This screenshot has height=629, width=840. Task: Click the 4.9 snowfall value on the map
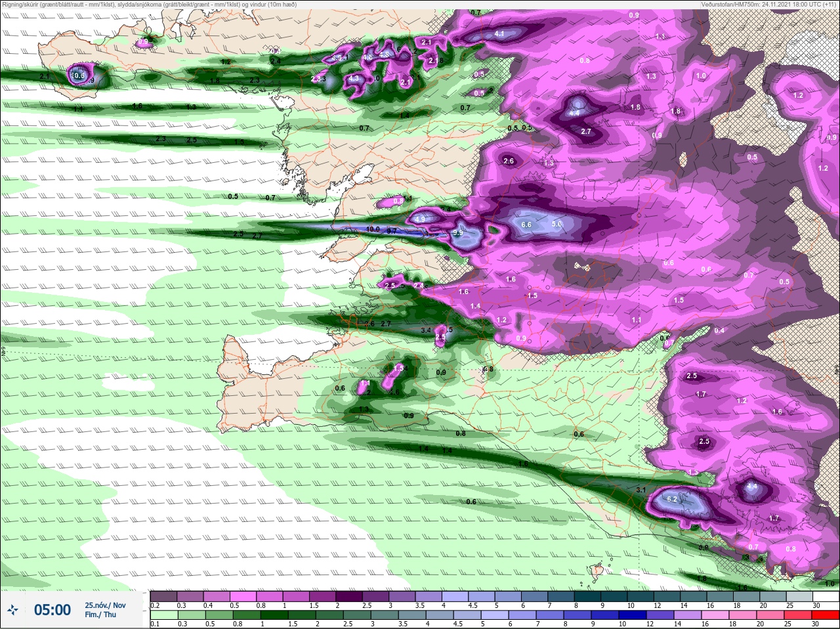tap(419, 219)
